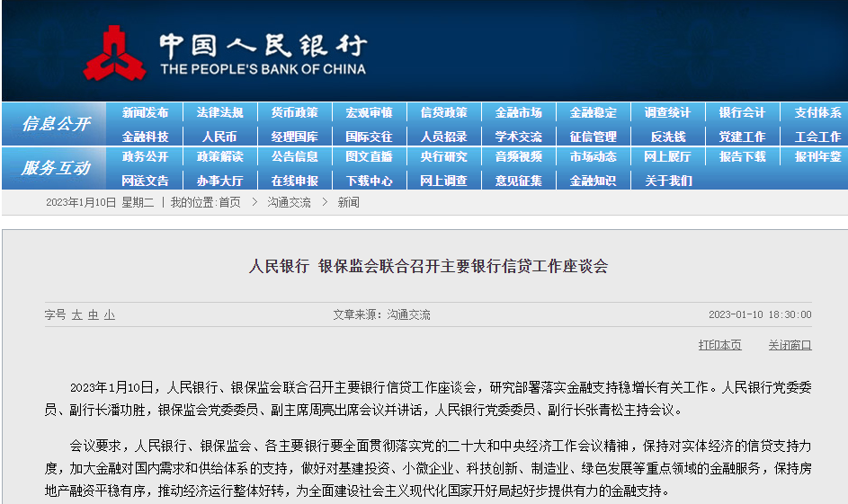
Task: Open 支付体系 navigation link
Action: pyautogui.click(x=817, y=113)
